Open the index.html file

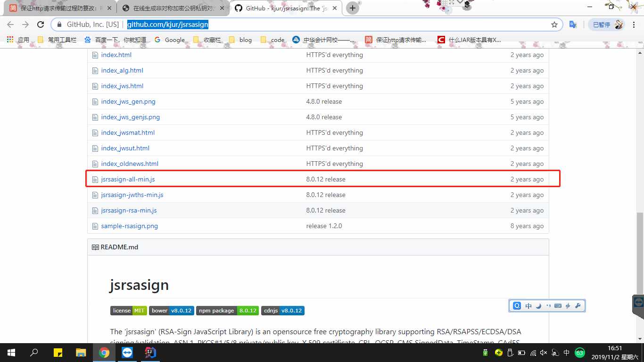point(116,55)
